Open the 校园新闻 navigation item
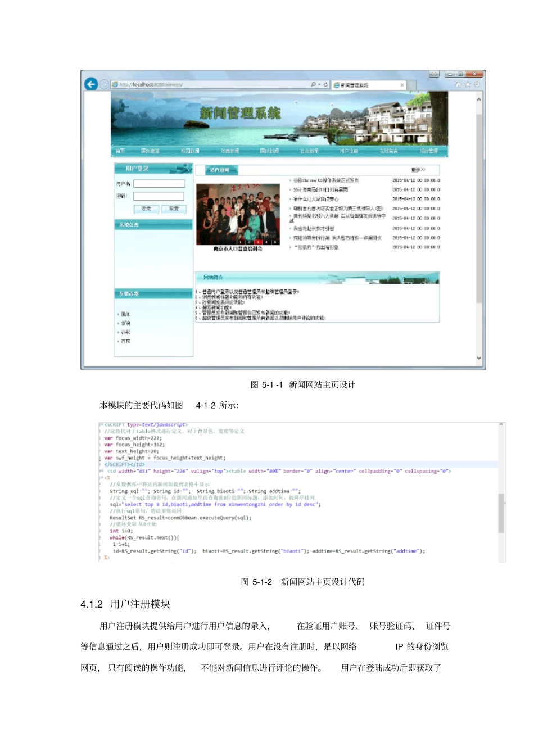The height and width of the screenshot is (756, 534). click(x=190, y=151)
